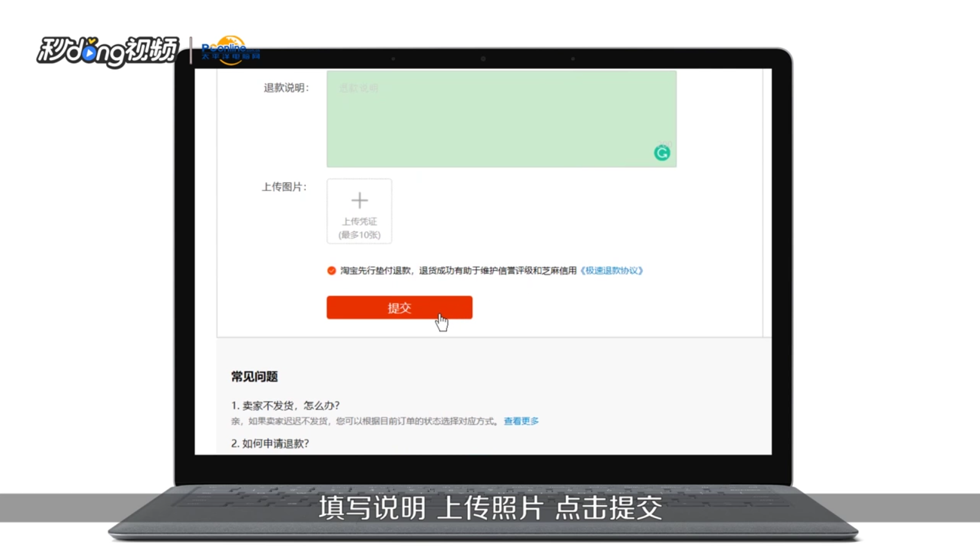The image size is (980, 550).
Task: Open the 查看更多 link under 卖家不发货
Action: click(x=521, y=421)
